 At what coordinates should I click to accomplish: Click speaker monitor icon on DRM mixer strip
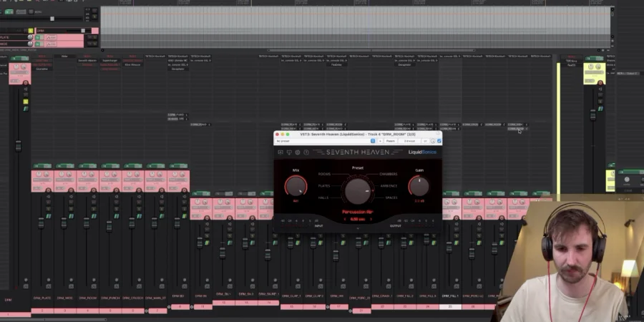pos(26,89)
